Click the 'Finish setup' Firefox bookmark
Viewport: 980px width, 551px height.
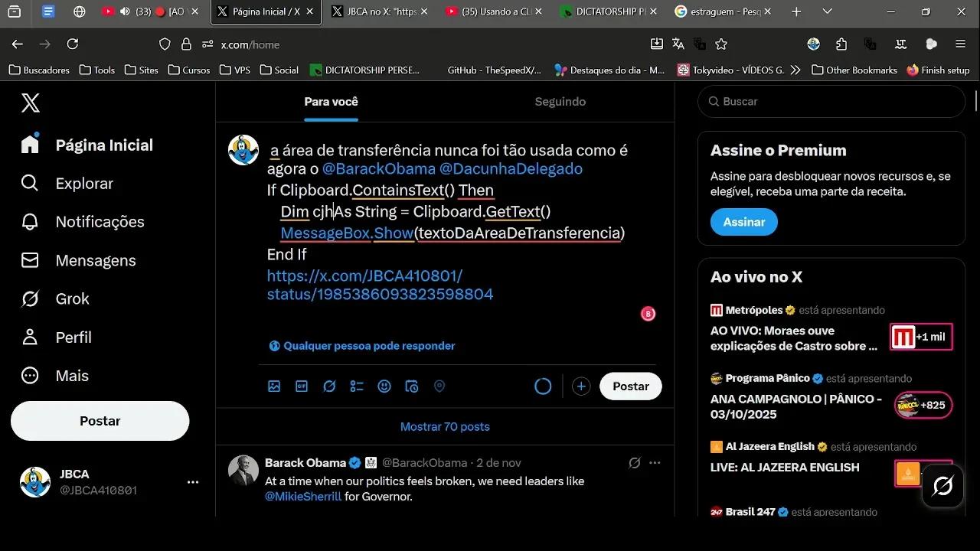[x=938, y=70]
